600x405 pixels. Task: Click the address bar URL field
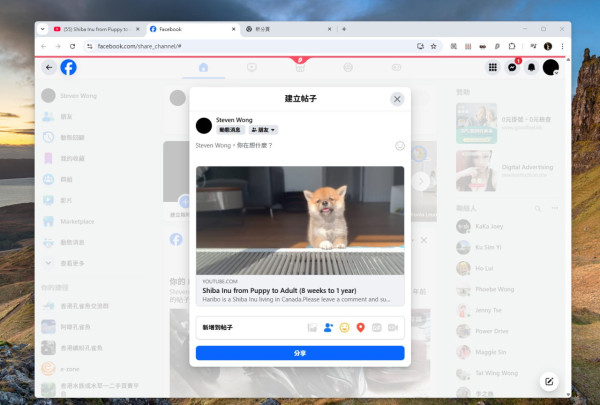pos(253,46)
